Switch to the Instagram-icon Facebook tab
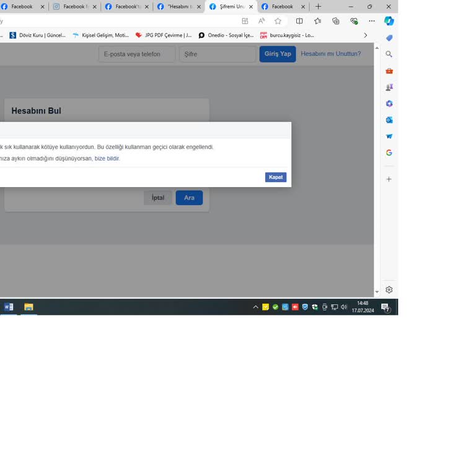Image resolution: width=476 pixels, height=476 pixels. [x=74, y=6]
